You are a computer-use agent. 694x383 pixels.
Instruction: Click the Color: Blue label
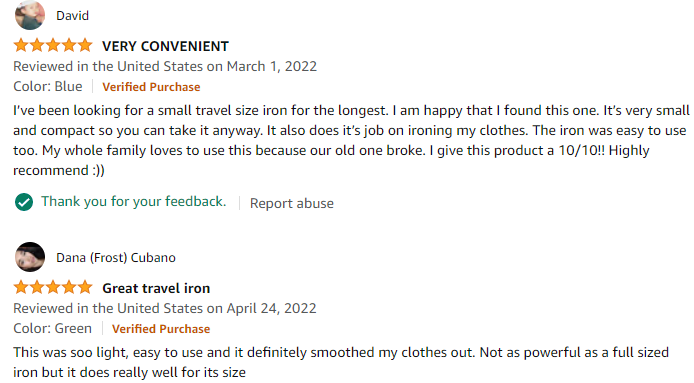48,86
